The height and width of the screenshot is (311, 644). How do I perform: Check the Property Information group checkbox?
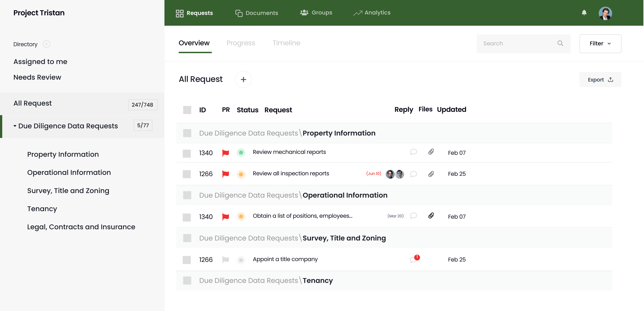pyautogui.click(x=187, y=133)
